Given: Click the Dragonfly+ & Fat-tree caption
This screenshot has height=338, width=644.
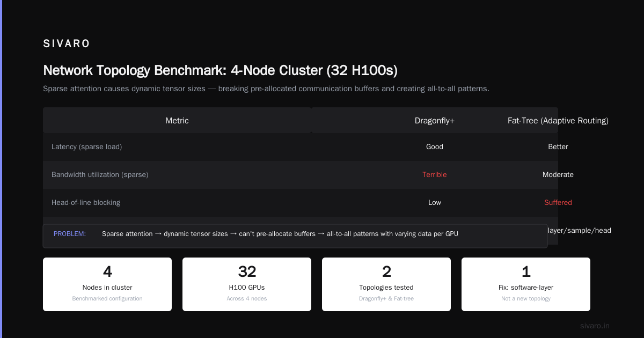Looking at the screenshot, I should point(386,298).
